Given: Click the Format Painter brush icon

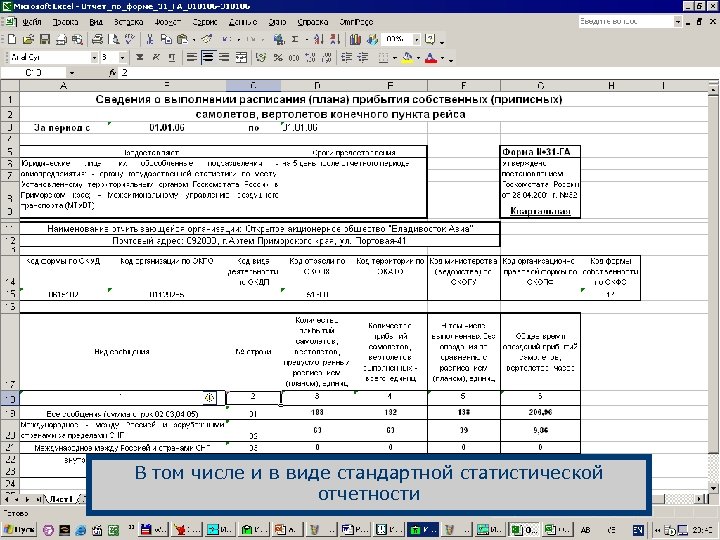Looking at the screenshot, I should click(206, 39).
